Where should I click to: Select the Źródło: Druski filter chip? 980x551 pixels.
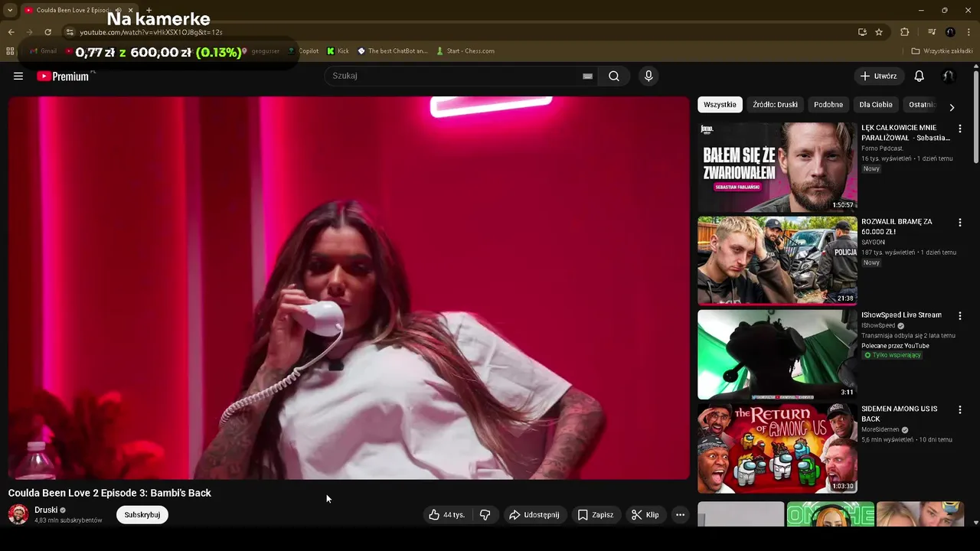tap(775, 105)
